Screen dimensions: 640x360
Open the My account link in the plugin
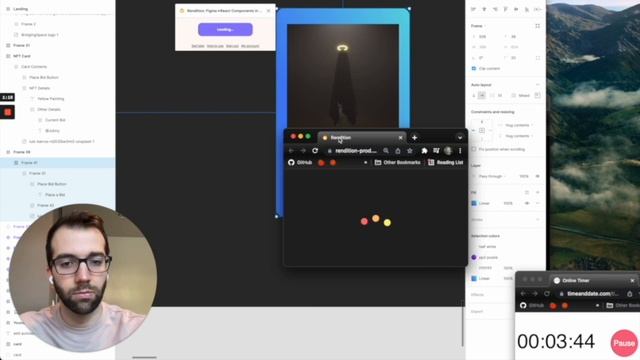(x=250, y=46)
